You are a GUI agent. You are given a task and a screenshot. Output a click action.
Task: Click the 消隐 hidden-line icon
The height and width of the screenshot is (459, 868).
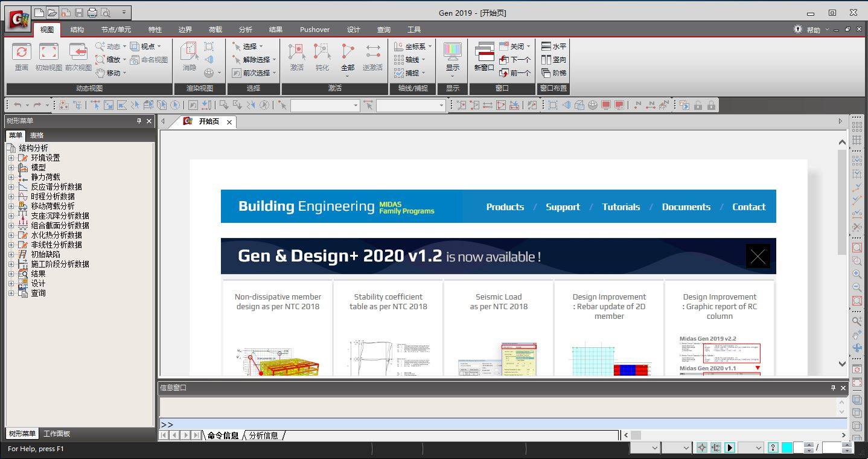190,52
